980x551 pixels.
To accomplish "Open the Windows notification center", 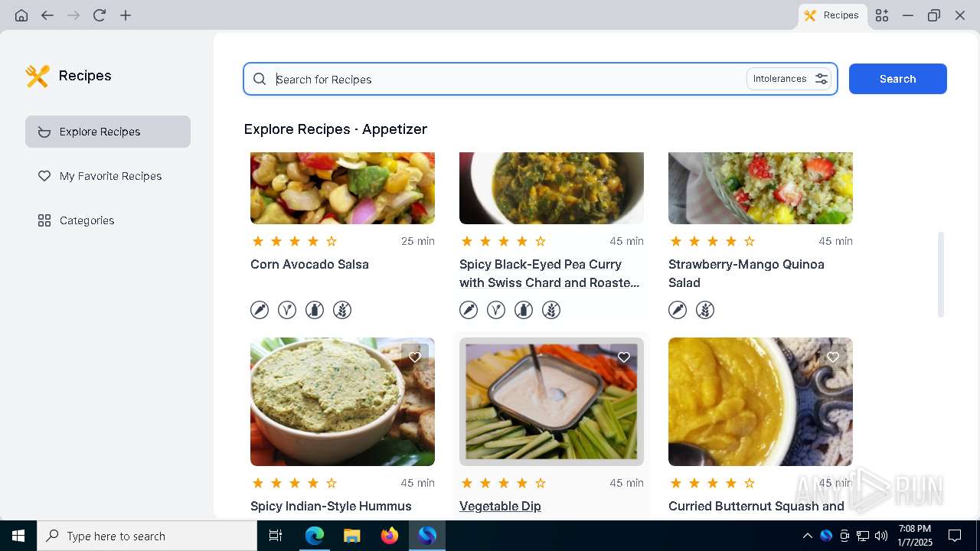I will (x=955, y=536).
